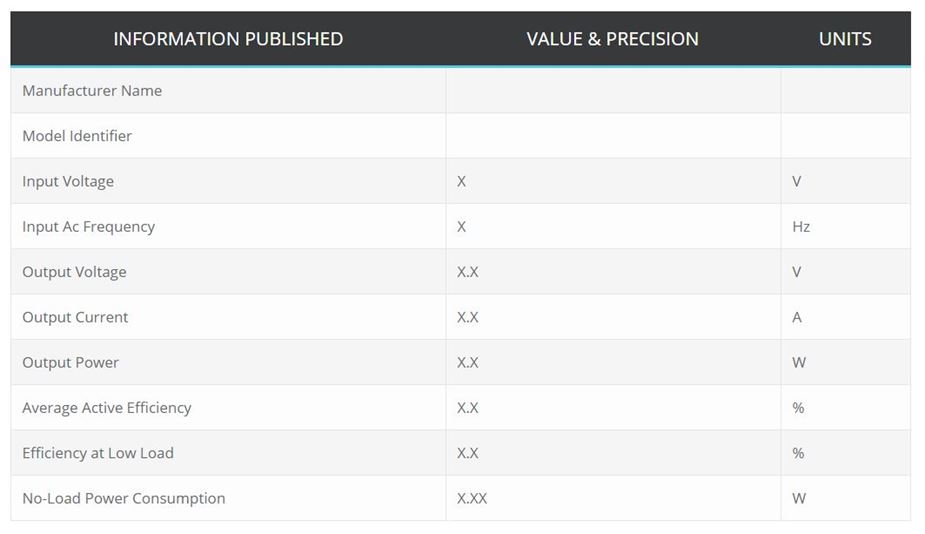
Task: Click the X value for Input Voltage
Action: click(462, 181)
